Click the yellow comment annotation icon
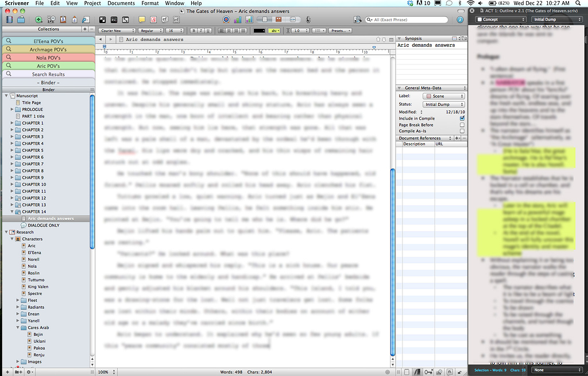Viewport: 588px width, 376px height. tap(141, 19)
